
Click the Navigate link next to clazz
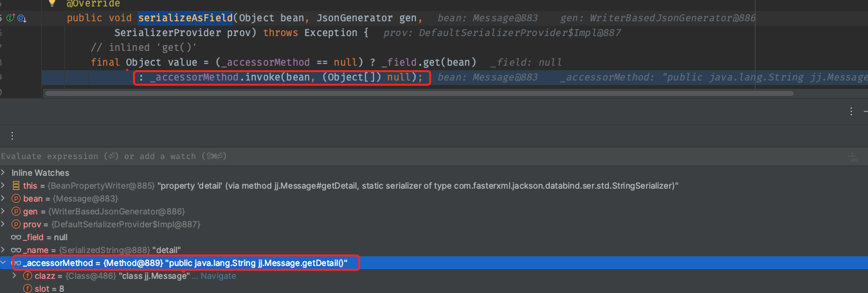[x=219, y=276]
